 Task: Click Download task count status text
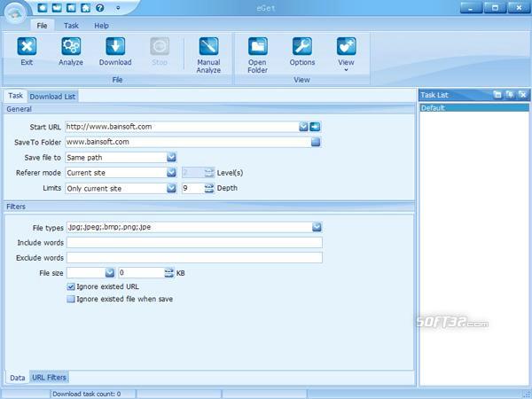pyautogui.click(x=87, y=394)
